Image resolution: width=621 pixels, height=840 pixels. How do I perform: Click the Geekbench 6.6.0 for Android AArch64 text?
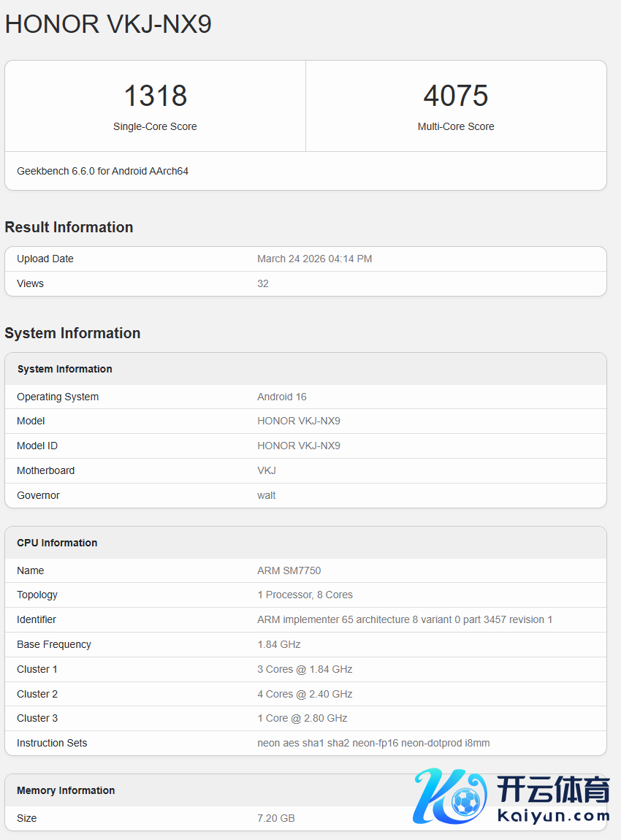102,171
